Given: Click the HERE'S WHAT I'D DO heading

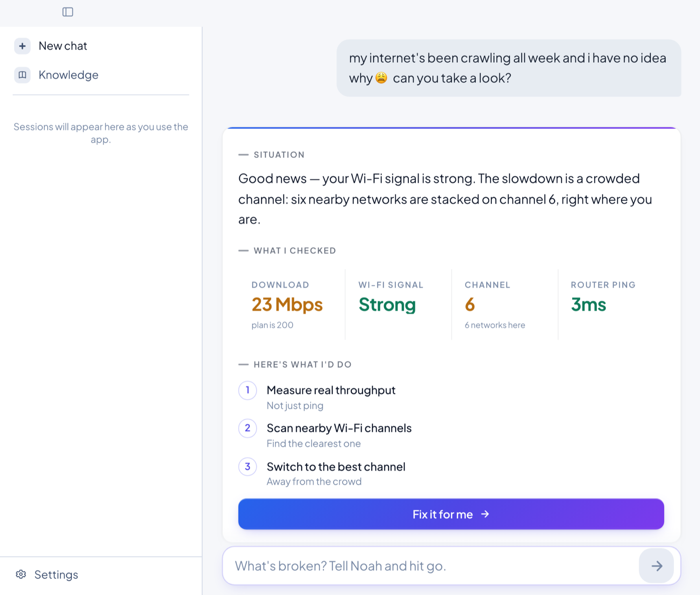Looking at the screenshot, I should [303, 365].
